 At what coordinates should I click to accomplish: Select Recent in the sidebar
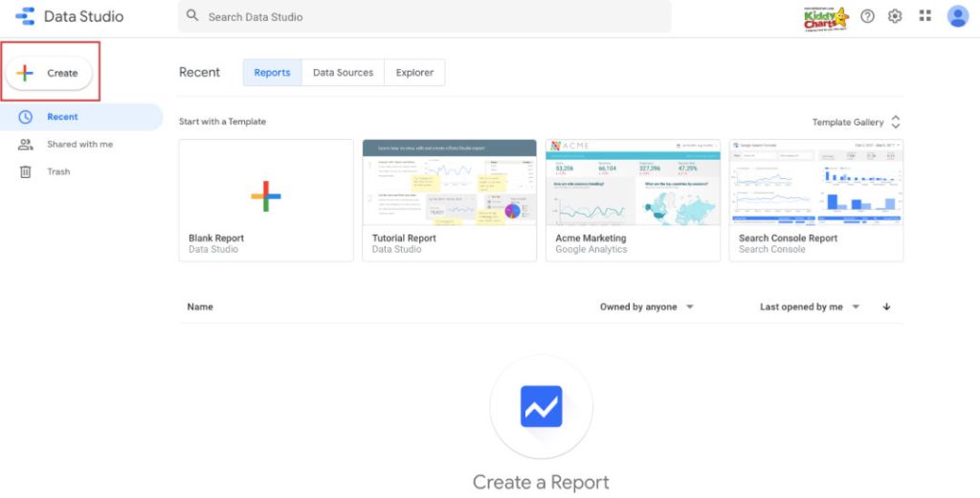(x=81, y=117)
